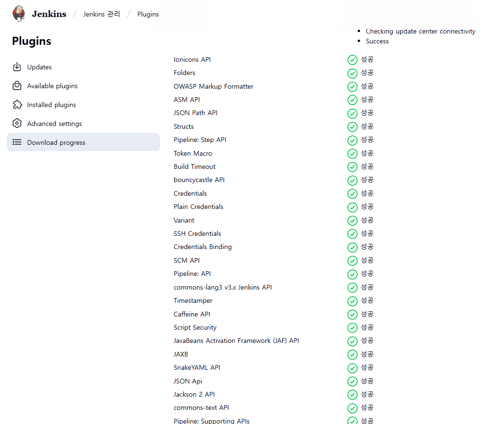
Task: Click the success check icon for Structs
Action: coord(353,127)
